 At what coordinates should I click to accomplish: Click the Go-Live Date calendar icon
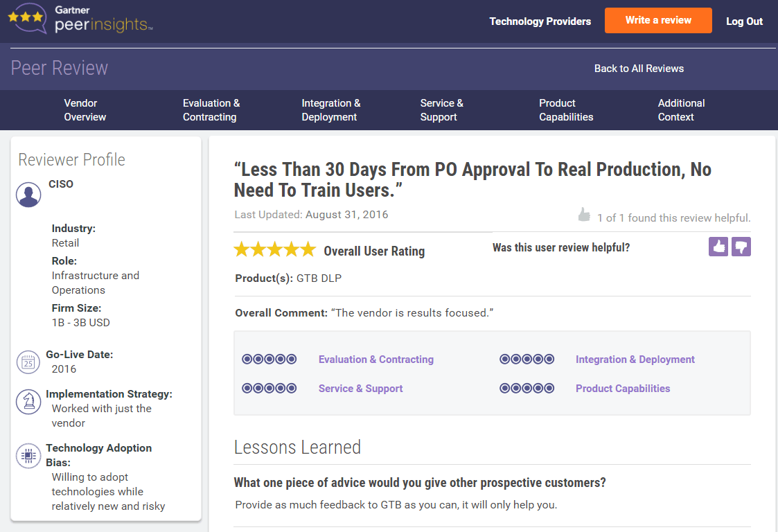(28, 362)
